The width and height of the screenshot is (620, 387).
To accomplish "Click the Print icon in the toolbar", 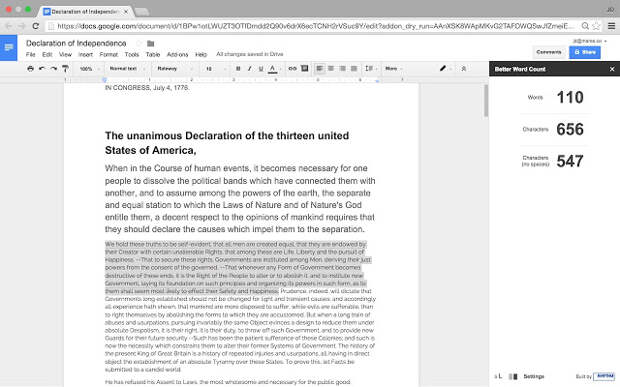I will [x=30, y=69].
